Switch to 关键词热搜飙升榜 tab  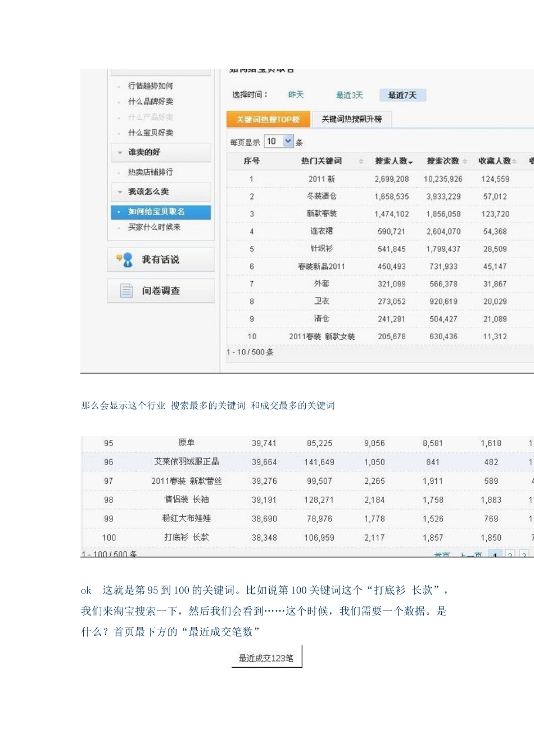pyautogui.click(x=351, y=119)
